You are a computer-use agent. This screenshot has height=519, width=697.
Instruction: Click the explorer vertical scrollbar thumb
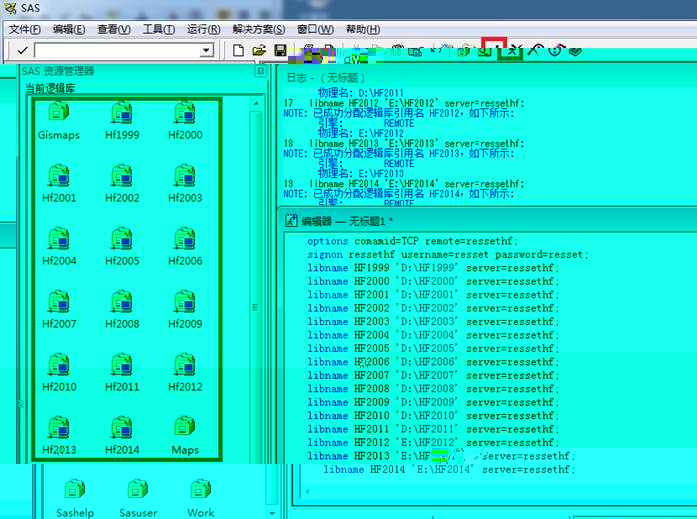coord(256,307)
